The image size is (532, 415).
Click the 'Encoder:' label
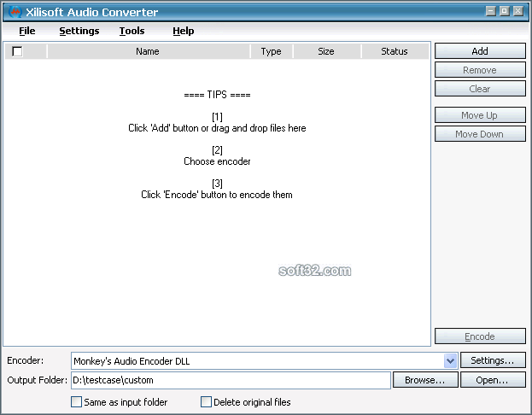(26, 360)
